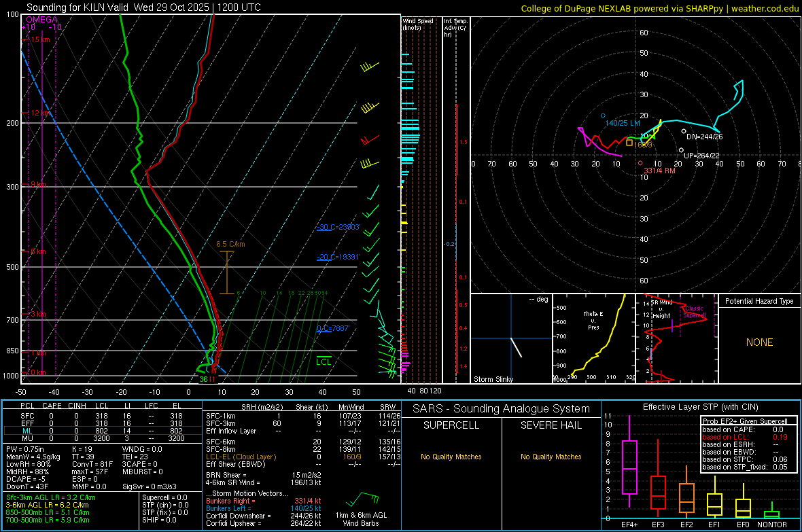Click the Potential Hazard Type header
Viewport: 802px width, 532px height.
[x=759, y=301]
